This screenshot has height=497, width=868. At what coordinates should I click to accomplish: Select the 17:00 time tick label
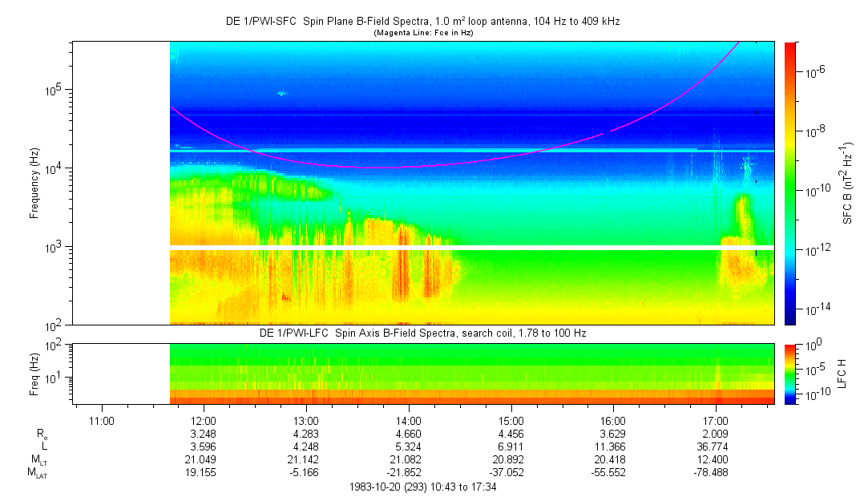click(716, 420)
